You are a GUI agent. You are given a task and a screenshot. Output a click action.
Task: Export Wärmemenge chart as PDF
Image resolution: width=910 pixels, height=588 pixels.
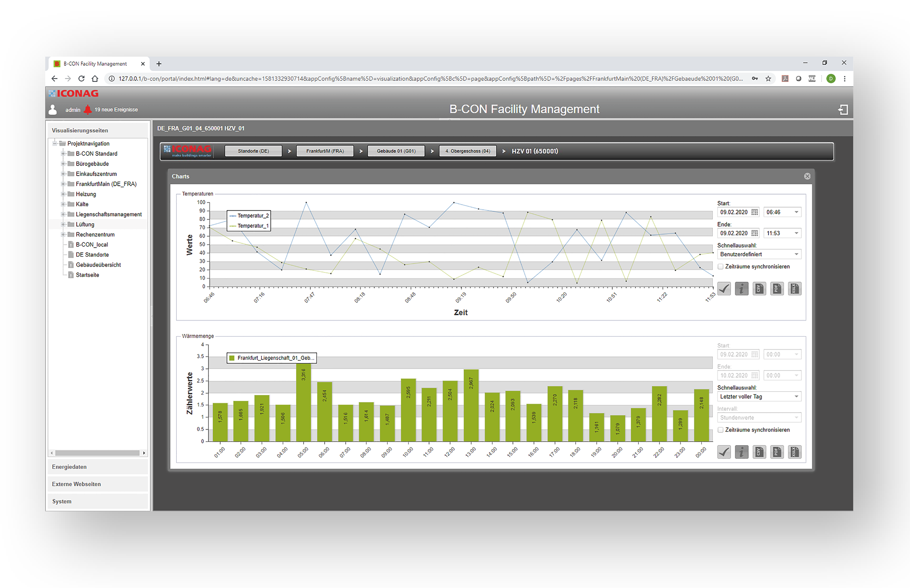pos(777,452)
